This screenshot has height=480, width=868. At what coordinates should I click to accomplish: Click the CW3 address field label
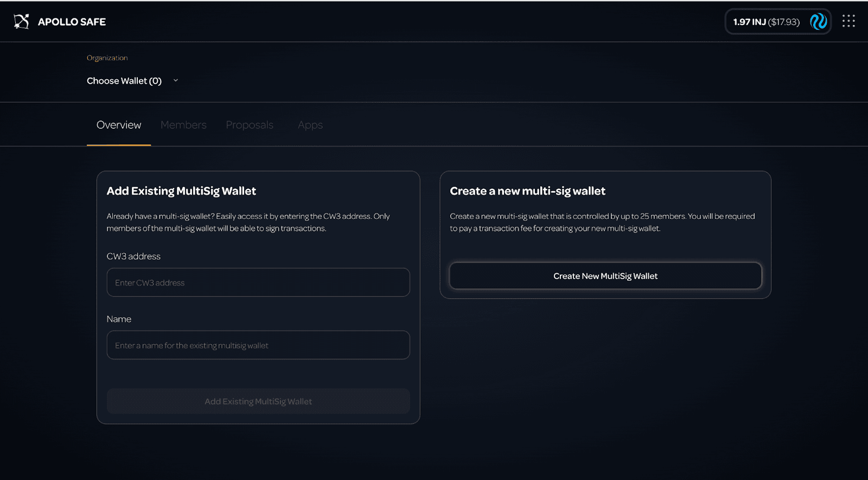(x=133, y=256)
